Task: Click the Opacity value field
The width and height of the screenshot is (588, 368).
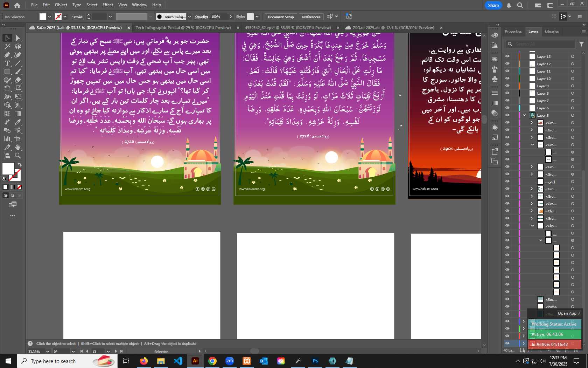Action: [x=219, y=17]
